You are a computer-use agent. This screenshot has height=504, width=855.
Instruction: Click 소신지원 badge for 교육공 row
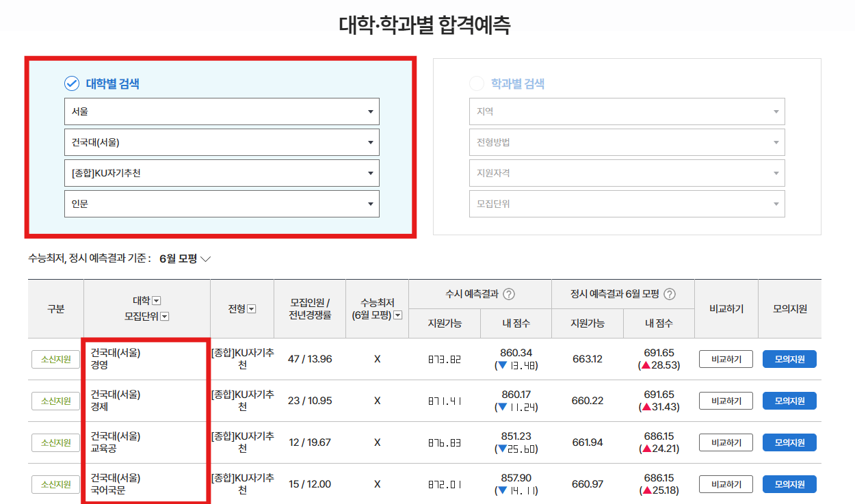click(56, 442)
